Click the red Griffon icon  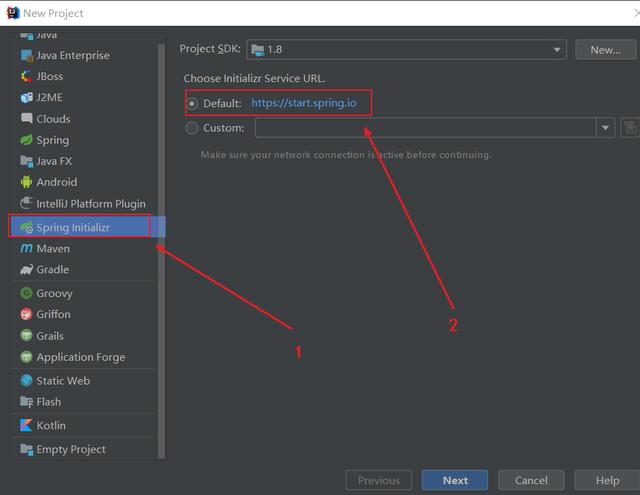(27, 314)
